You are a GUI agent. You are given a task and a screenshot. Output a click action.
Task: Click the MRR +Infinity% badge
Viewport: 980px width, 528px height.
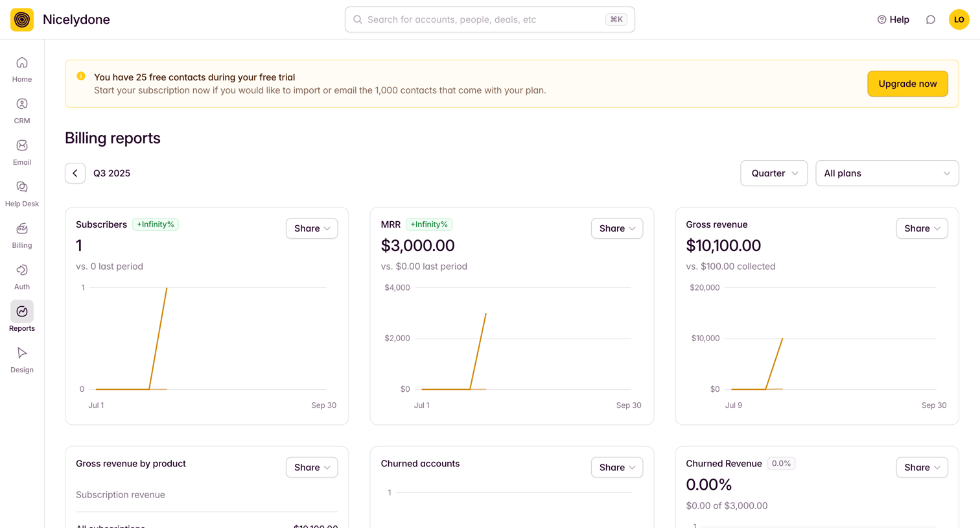click(429, 224)
